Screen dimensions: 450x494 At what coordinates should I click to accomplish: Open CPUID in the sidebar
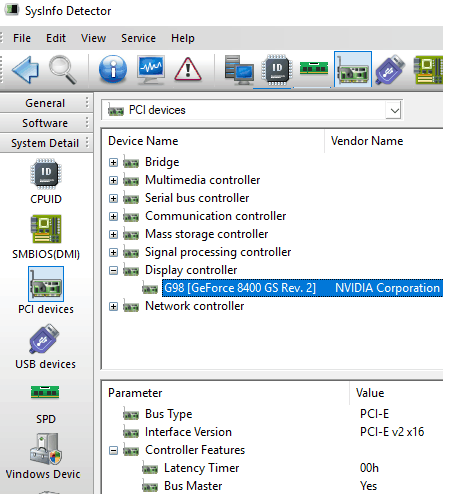tap(46, 182)
